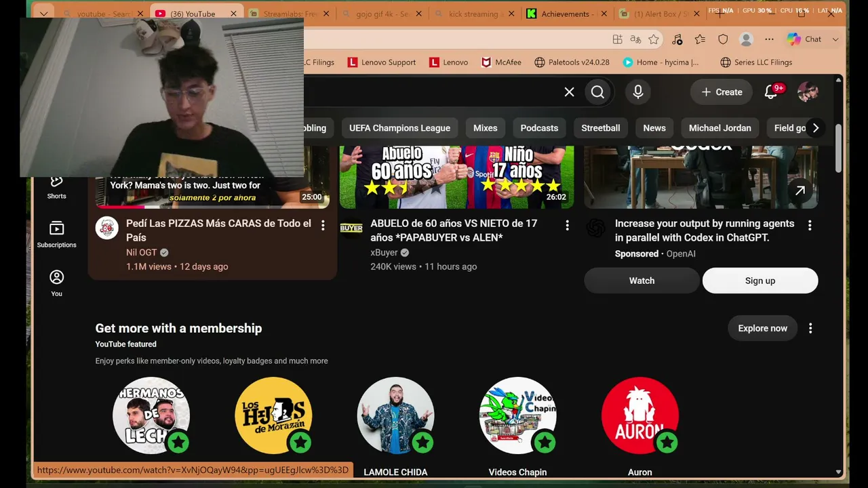Viewport: 868px width, 488px height.
Task: Open the Hermanos de Leche channel avatar
Action: point(151,415)
